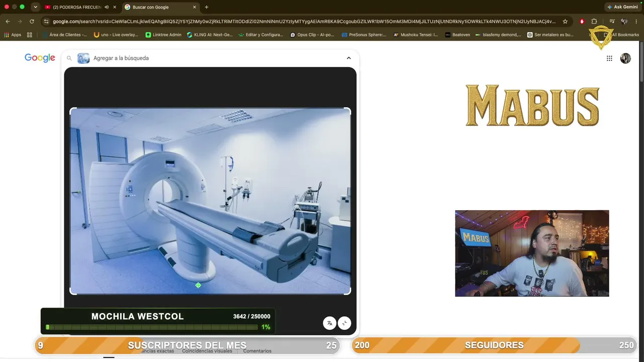Open the Mushoku Tensei bookmark
Screen dimensions: 644x362
416,35
